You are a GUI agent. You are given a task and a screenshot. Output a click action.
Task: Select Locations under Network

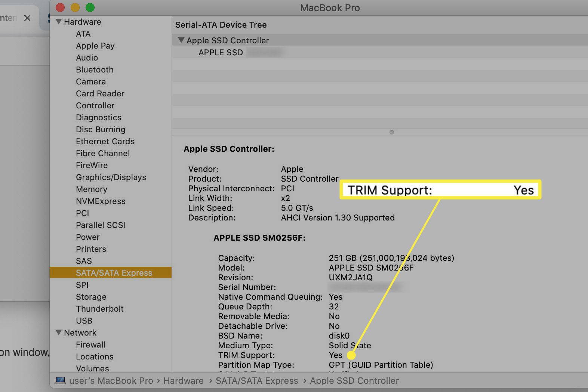coord(95,356)
